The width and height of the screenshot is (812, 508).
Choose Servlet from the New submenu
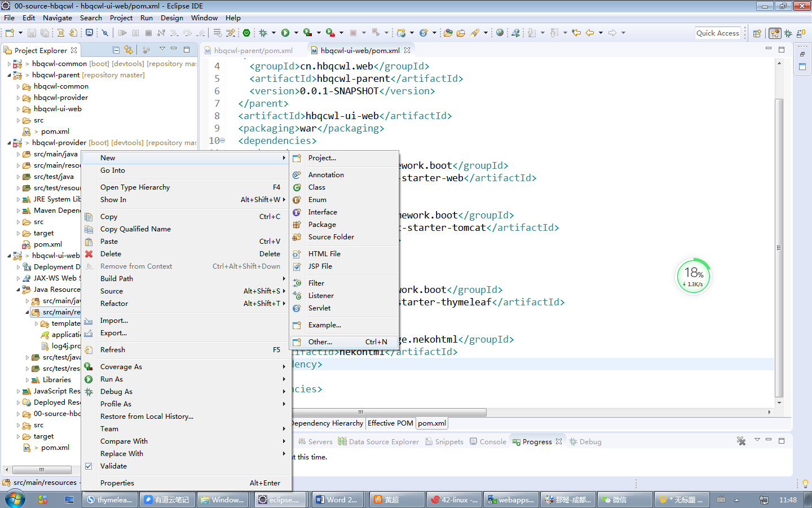click(344, 308)
